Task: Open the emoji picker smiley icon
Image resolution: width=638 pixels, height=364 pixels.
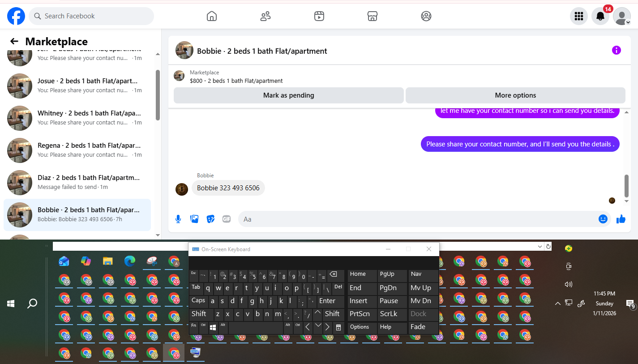Action: click(x=603, y=219)
